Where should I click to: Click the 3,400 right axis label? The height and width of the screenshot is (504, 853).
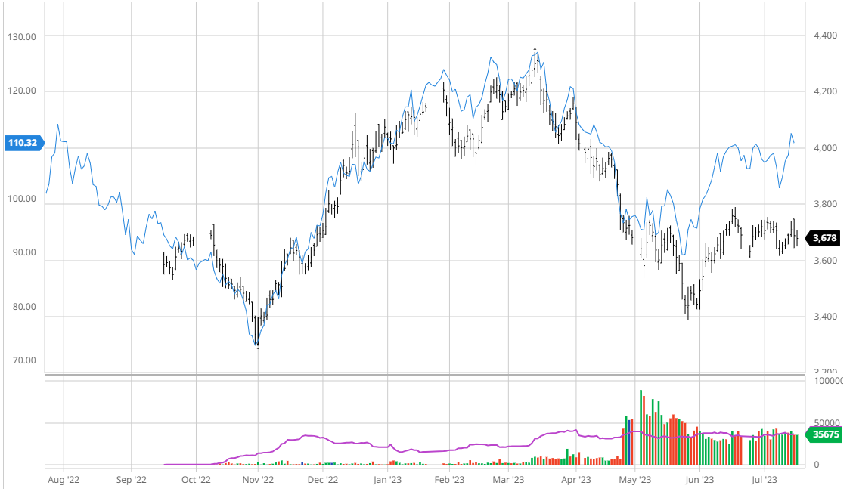825,317
